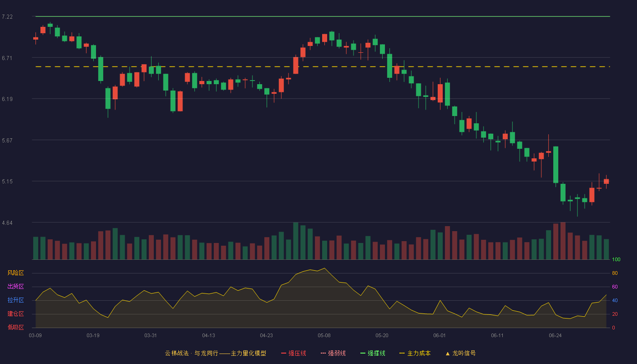Click the tall green candlestick above 06-24
Image resolution: width=637 pixels, height=364 pixels.
[x=556, y=165]
